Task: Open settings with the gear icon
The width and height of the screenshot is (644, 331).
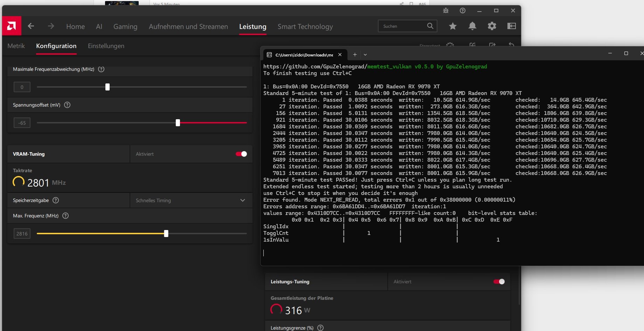Action: (492, 26)
